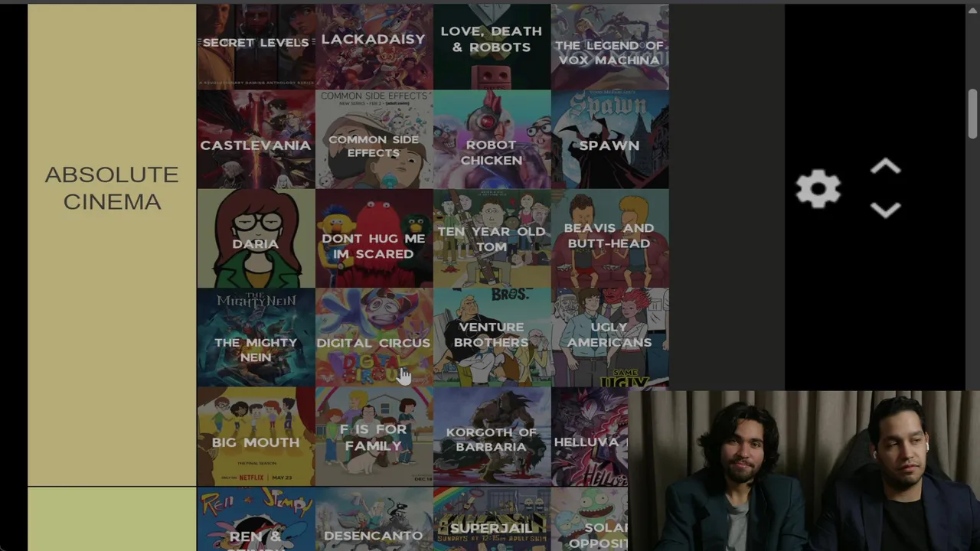Select the Daria thumbnail

256,238
